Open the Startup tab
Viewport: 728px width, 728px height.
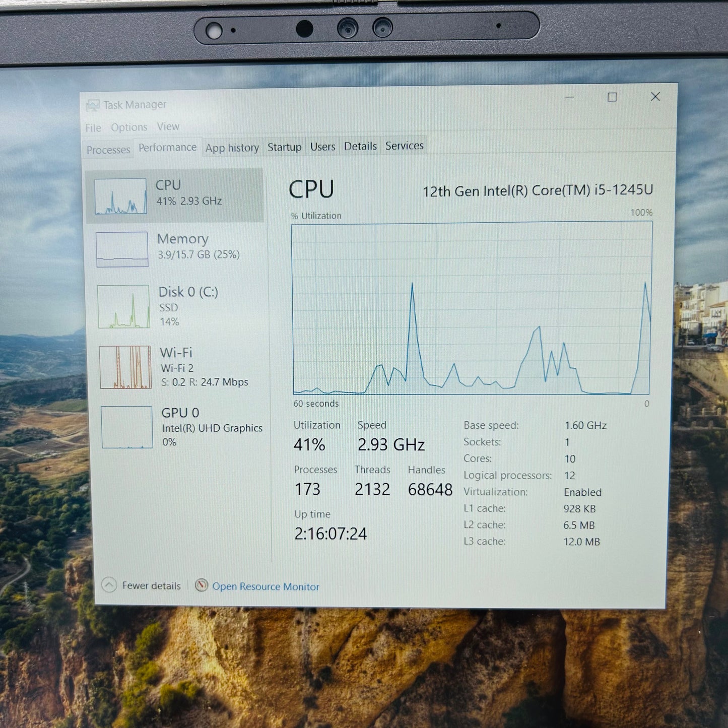[284, 147]
